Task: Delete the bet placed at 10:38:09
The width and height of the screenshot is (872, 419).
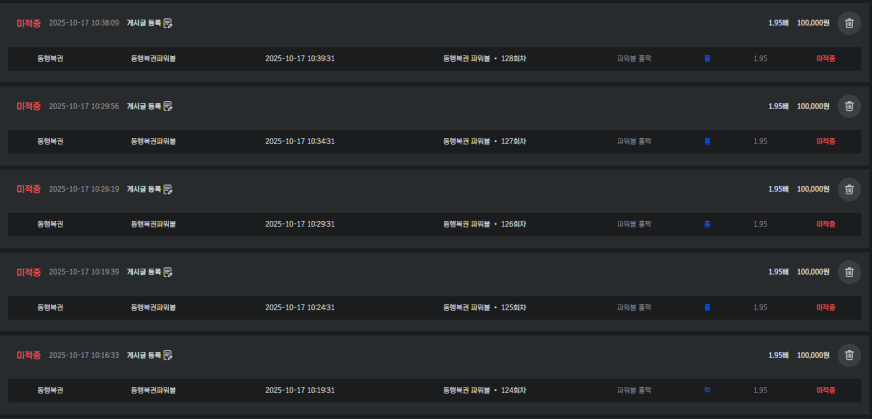Action: [x=849, y=23]
